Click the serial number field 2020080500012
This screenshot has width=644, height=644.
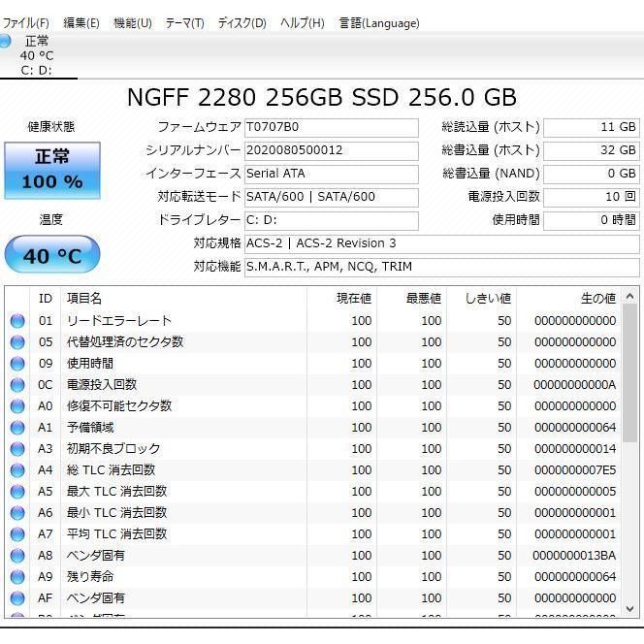[x=332, y=150]
